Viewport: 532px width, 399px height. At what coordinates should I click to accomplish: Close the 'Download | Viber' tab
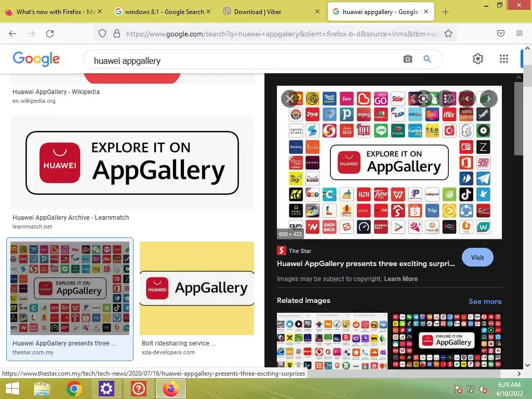[x=317, y=11]
